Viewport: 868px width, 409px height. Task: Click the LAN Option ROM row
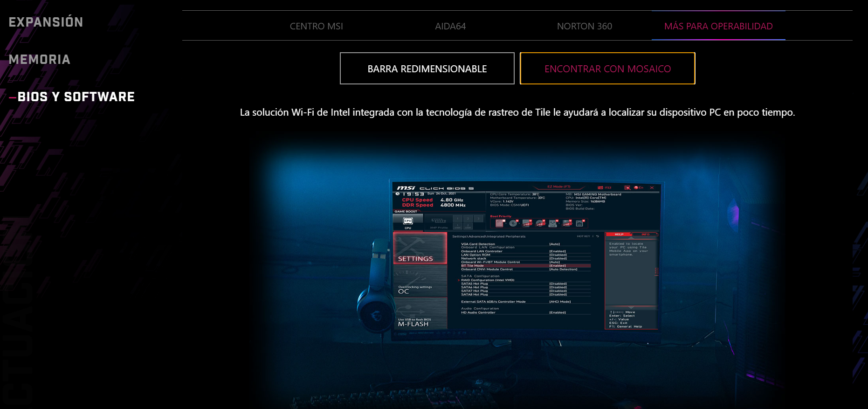(525, 255)
